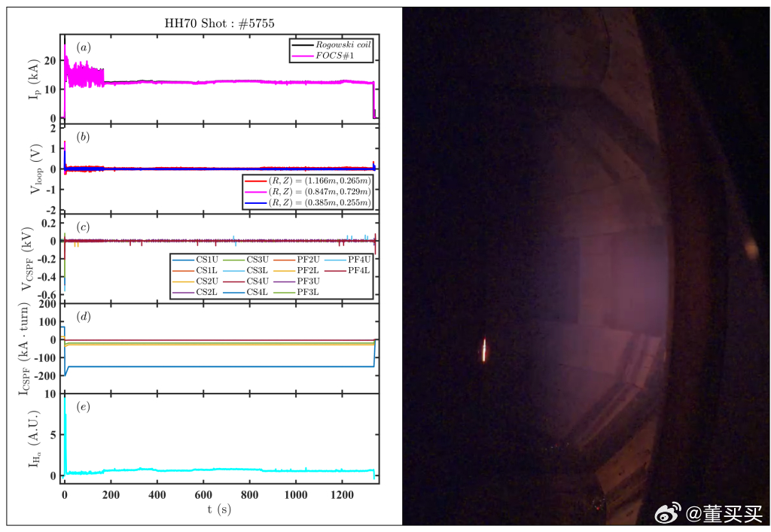Click the CS4L legend entry
This screenshot has width=771, height=532.
[x=246, y=292]
